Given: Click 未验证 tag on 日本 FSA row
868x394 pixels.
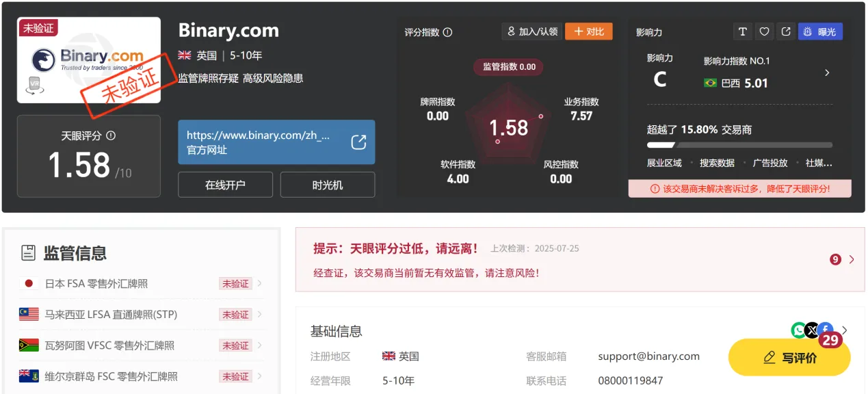Looking at the screenshot, I should click(x=235, y=284).
